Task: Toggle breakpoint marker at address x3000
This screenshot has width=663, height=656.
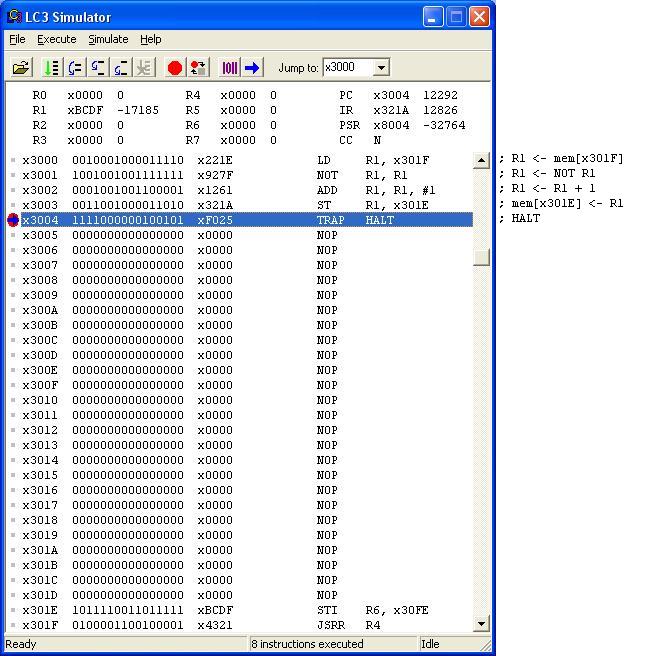Action: pos(13,160)
